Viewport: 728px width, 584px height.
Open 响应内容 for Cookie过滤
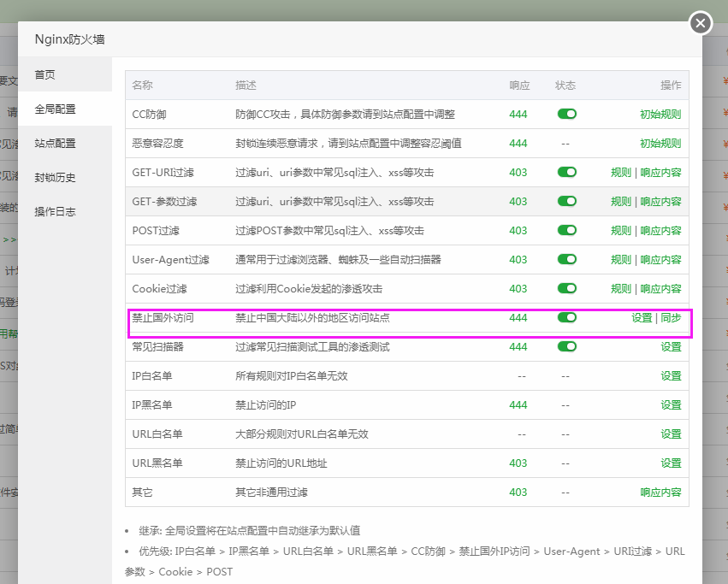pos(660,289)
